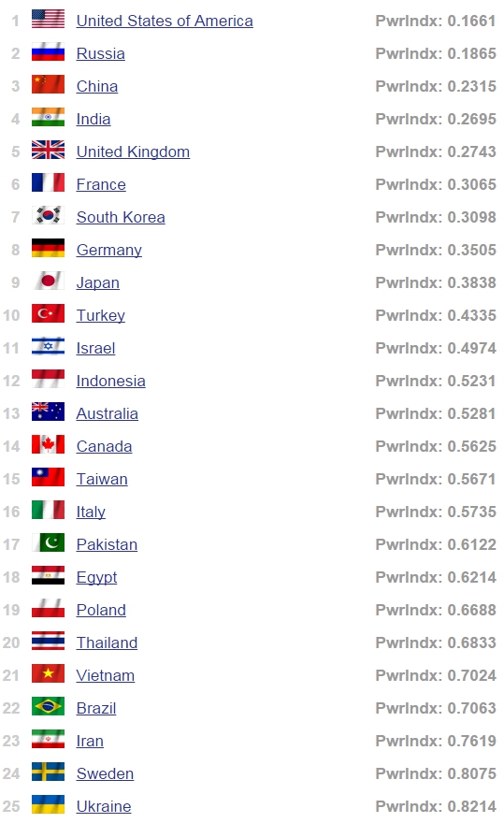Select the Brazil flag icon

pyautogui.click(x=48, y=706)
